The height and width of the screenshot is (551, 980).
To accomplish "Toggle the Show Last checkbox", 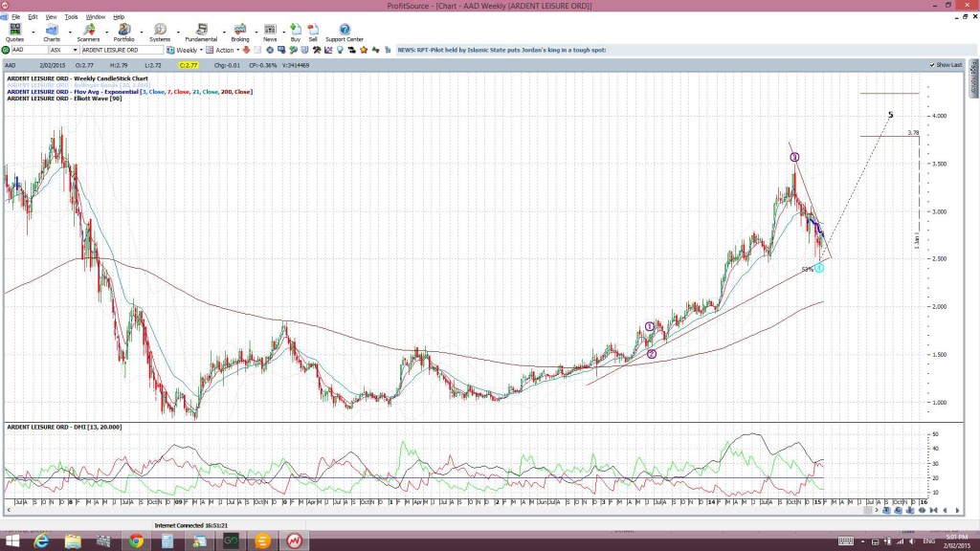I will [x=932, y=65].
